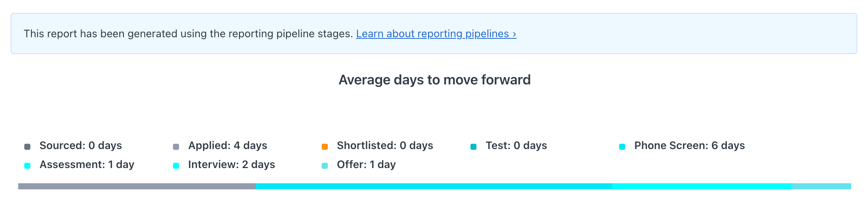Toggle the Applied: 4 days legend label
The width and height of the screenshot is (868, 200).
click(228, 146)
